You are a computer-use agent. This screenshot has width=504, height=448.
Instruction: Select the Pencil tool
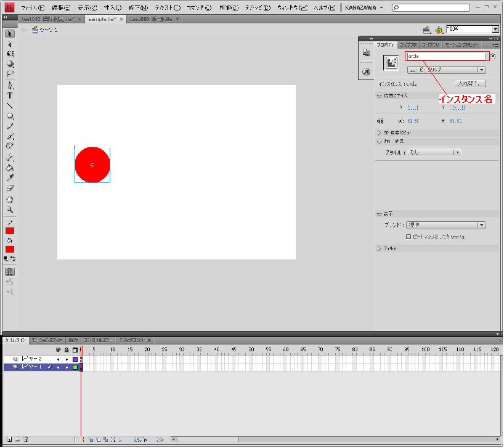click(10, 126)
